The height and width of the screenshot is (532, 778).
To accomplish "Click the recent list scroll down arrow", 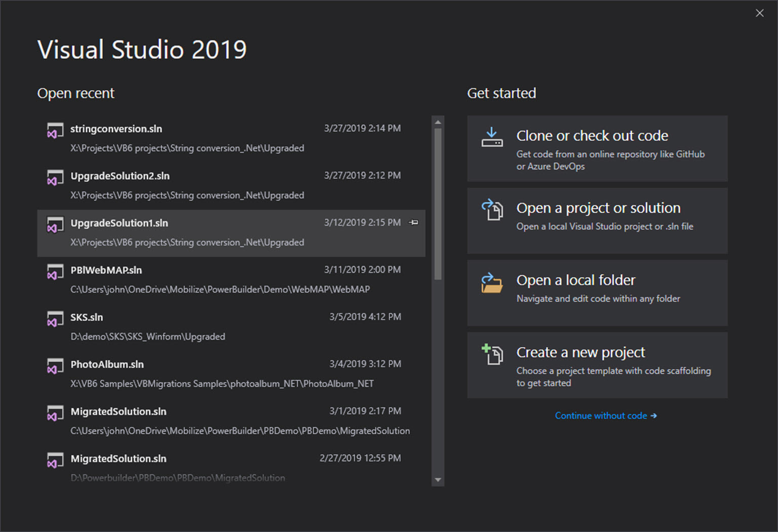I will [438, 480].
